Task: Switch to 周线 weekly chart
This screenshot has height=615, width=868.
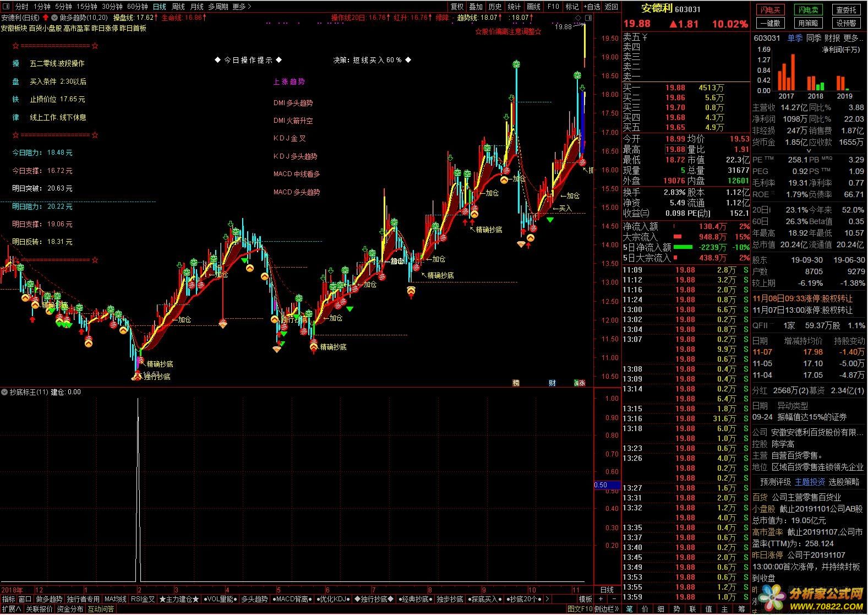Action: point(178,7)
